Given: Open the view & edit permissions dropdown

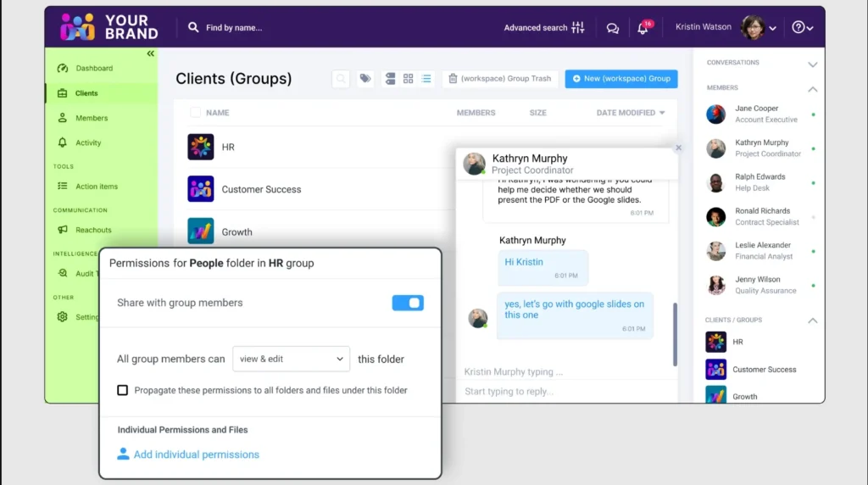Looking at the screenshot, I should point(291,359).
